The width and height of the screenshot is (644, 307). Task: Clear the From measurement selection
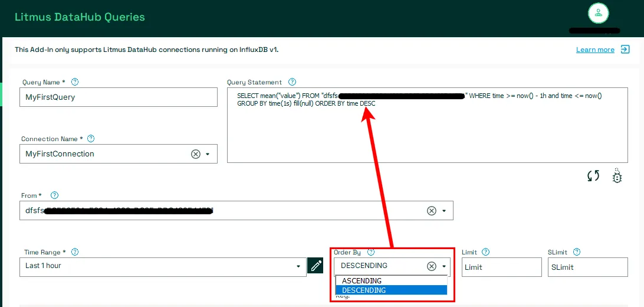pos(431,210)
